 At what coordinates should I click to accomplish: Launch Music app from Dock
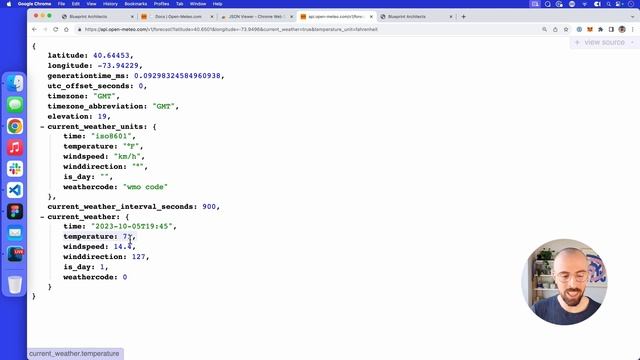15,147
